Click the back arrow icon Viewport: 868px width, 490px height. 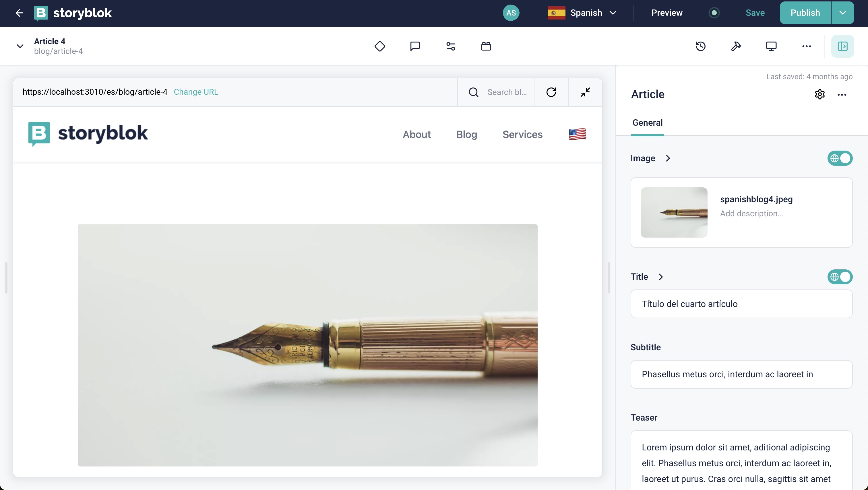[x=19, y=13]
